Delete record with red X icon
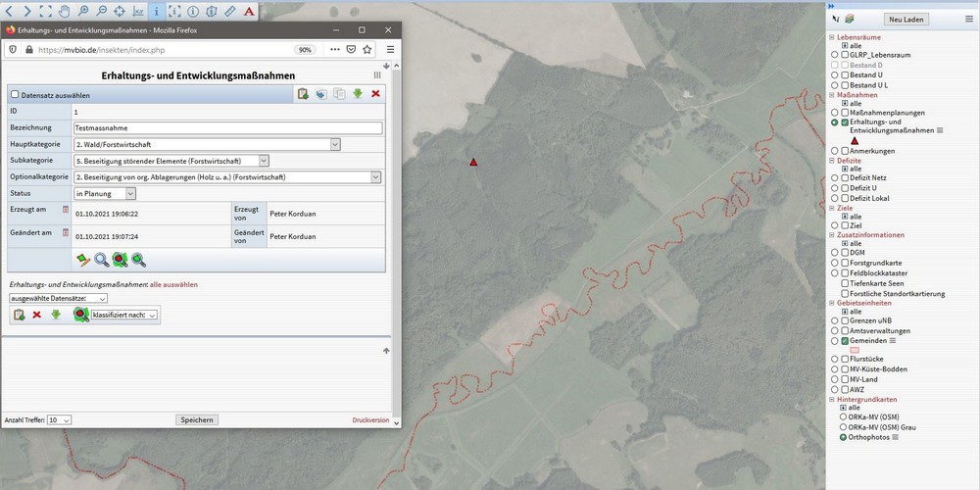The image size is (980, 490). pyautogui.click(x=375, y=94)
